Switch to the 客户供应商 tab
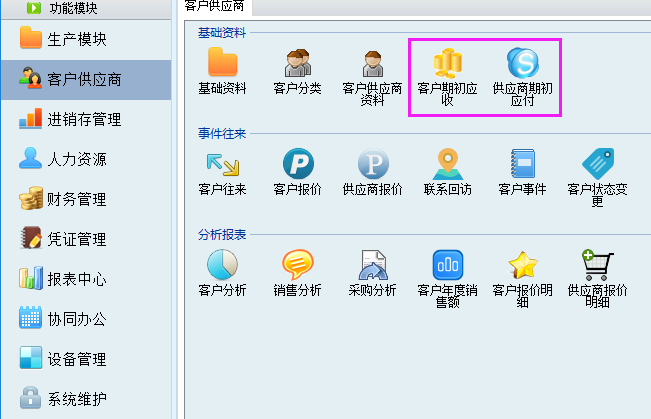This screenshot has width=651, height=419. click(214, 5)
